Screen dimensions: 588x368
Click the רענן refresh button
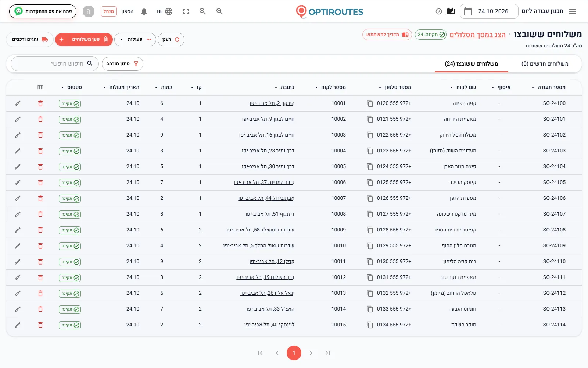click(171, 39)
